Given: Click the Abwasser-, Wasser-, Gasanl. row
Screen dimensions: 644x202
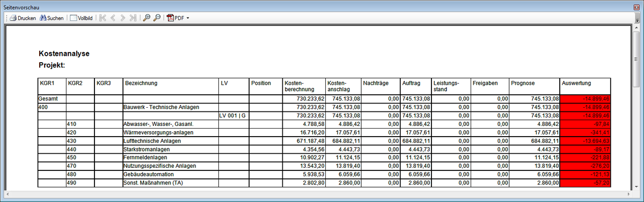Looking at the screenshot, I should 324,124.
